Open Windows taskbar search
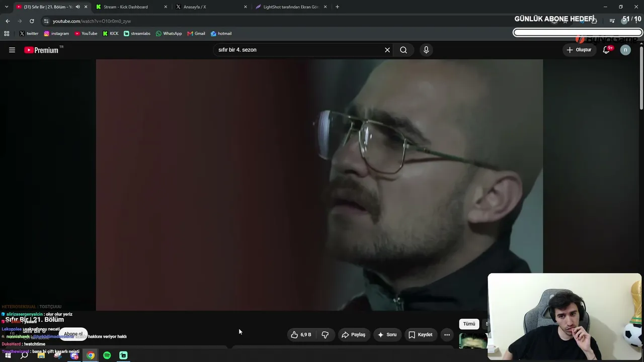The width and height of the screenshot is (644, 362). coord(24,355)
